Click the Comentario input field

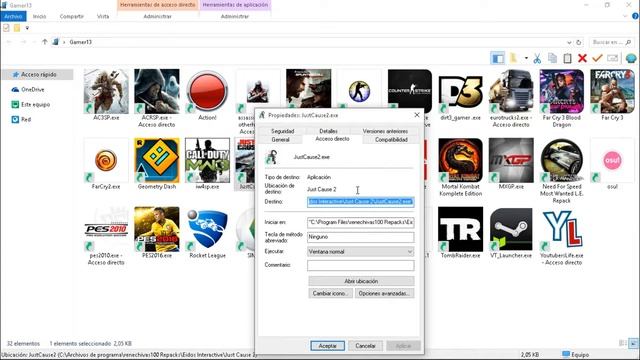point(361,265)
